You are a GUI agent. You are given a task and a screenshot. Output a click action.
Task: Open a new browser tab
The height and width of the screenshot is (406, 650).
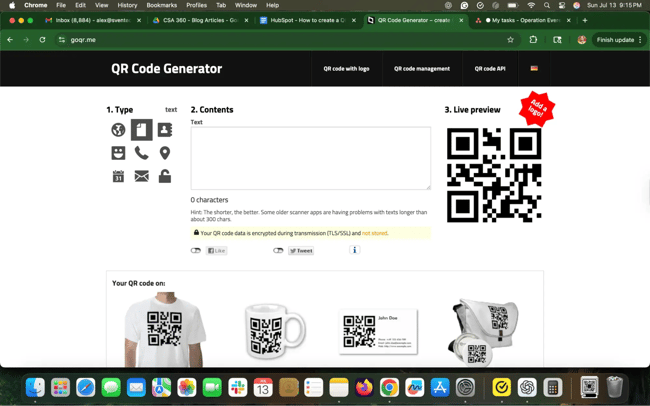[x=585, y=20]
